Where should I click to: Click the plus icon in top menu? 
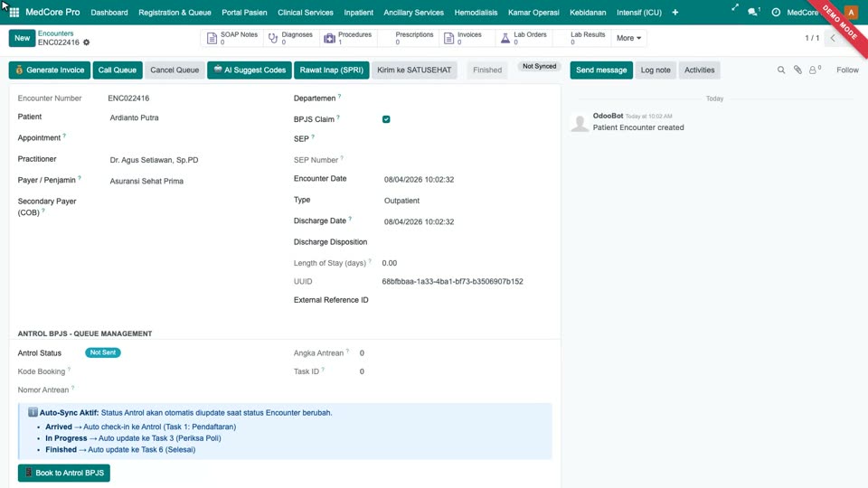point(675,12)
